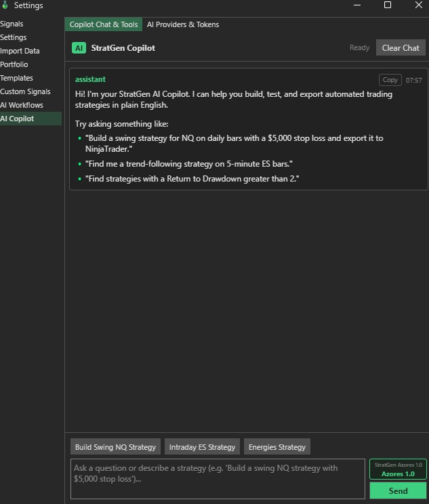The width and height of the screenshot is (429, 504).
Task: Maximize the Settings window
Action: (388, 5)
